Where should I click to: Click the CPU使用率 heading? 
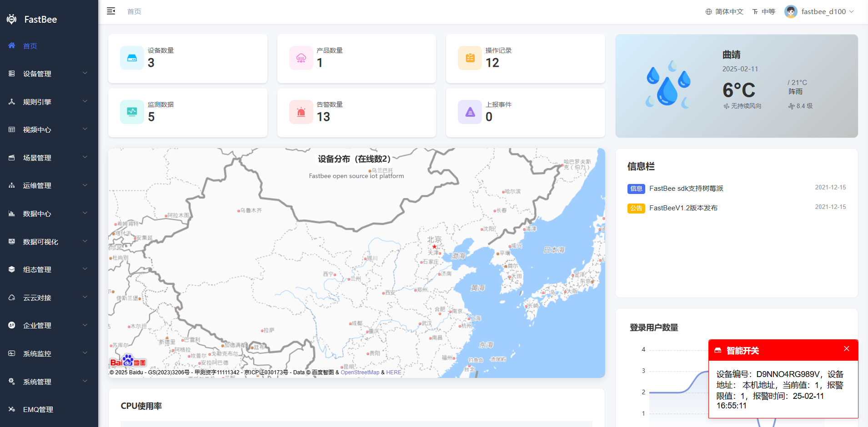[141, 406]
